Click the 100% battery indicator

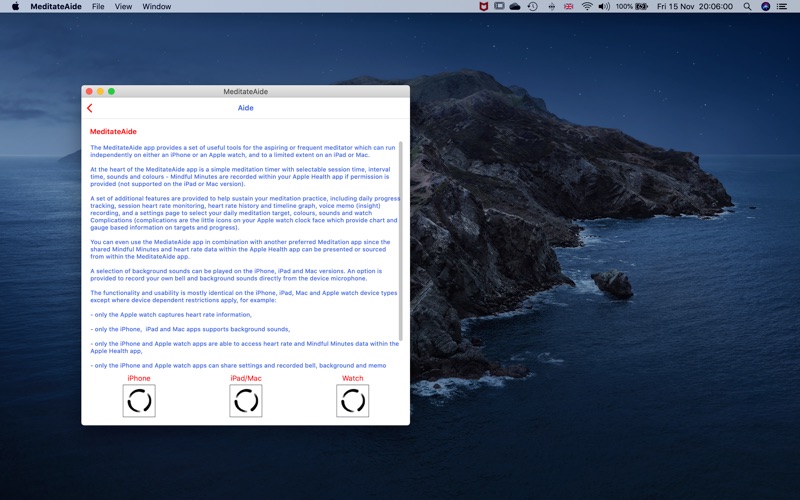632,7
